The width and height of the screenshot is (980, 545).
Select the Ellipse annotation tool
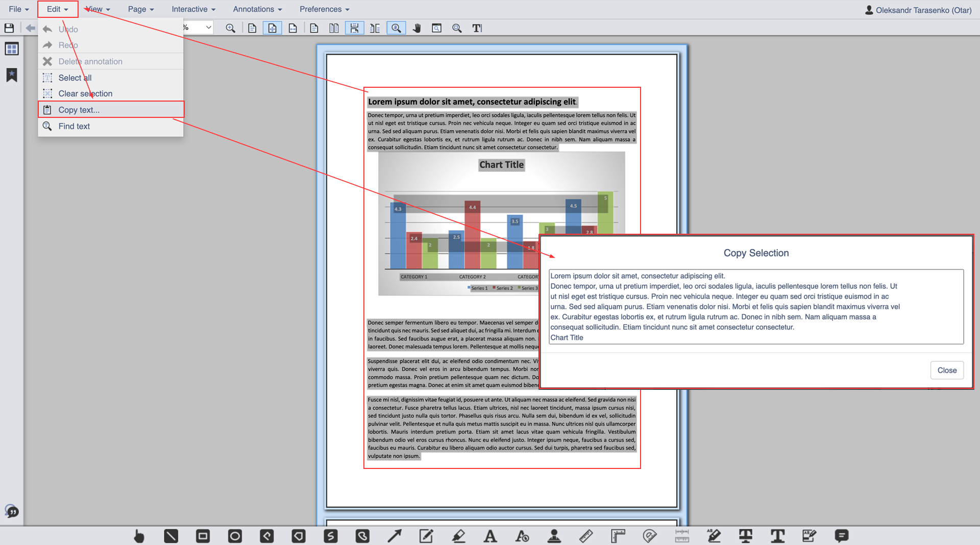point(235,536)
